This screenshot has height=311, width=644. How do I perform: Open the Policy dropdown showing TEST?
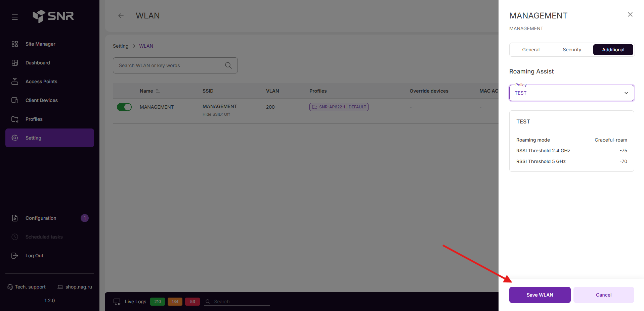point(571,93)
